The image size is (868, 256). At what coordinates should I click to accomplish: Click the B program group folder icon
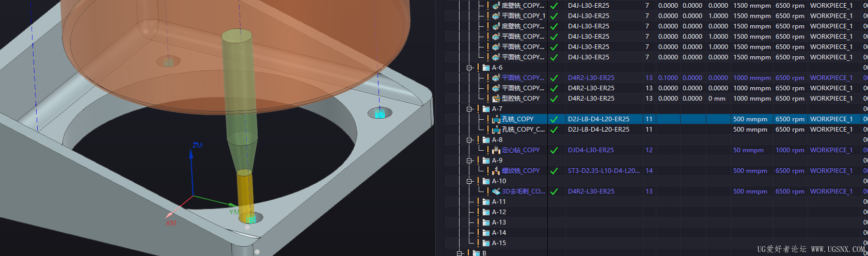(476, 253)
